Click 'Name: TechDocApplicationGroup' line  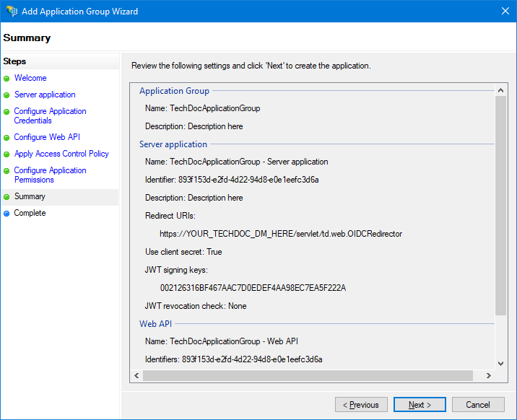[202, 108]
